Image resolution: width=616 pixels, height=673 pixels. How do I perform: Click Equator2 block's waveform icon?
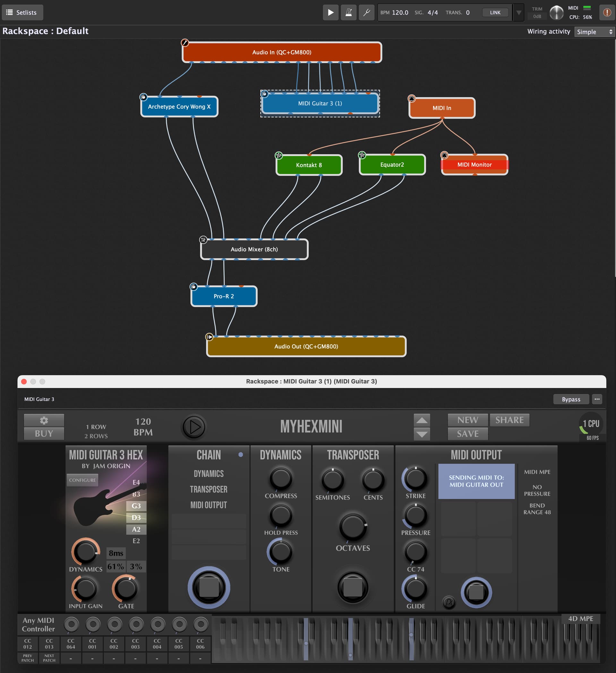[362, 155]
